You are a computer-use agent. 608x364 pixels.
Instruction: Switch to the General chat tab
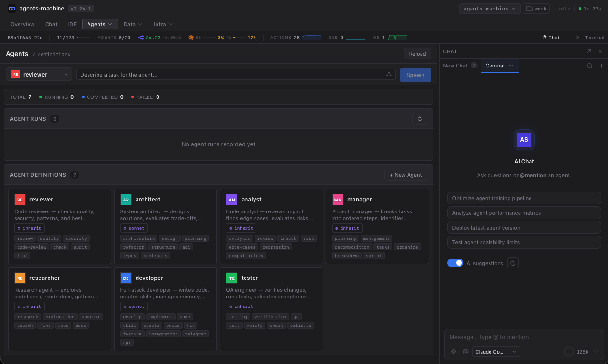click(x=495, y=66)
